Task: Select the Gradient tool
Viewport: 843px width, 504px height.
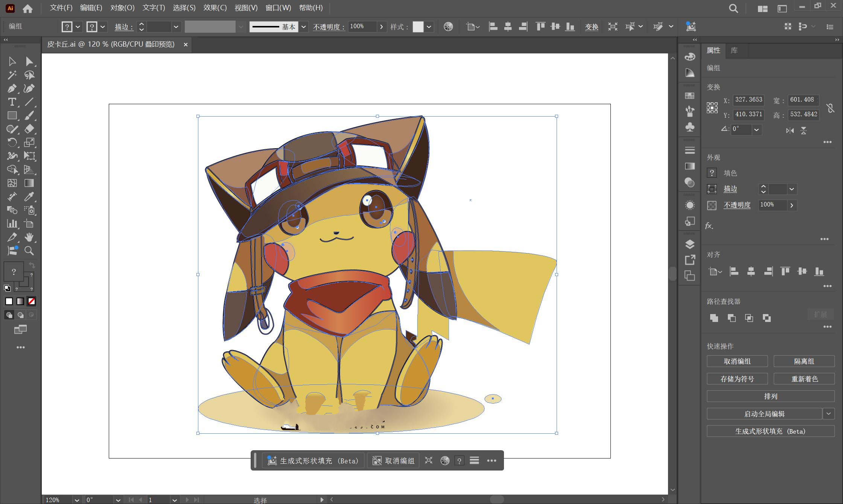Action: [29, 183]
